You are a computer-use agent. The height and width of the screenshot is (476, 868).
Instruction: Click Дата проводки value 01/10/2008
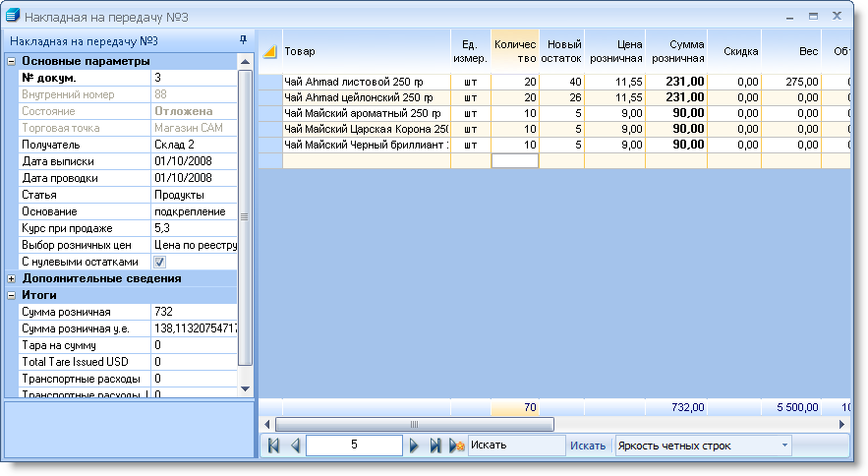194,178
